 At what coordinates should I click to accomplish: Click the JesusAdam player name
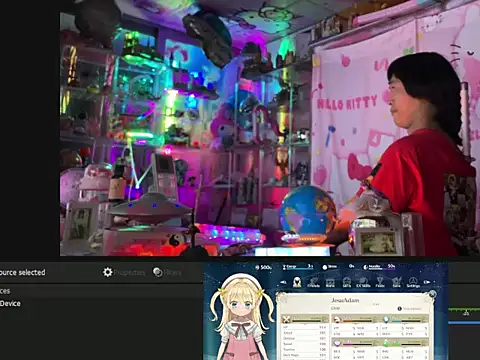(x=345, y=300)
